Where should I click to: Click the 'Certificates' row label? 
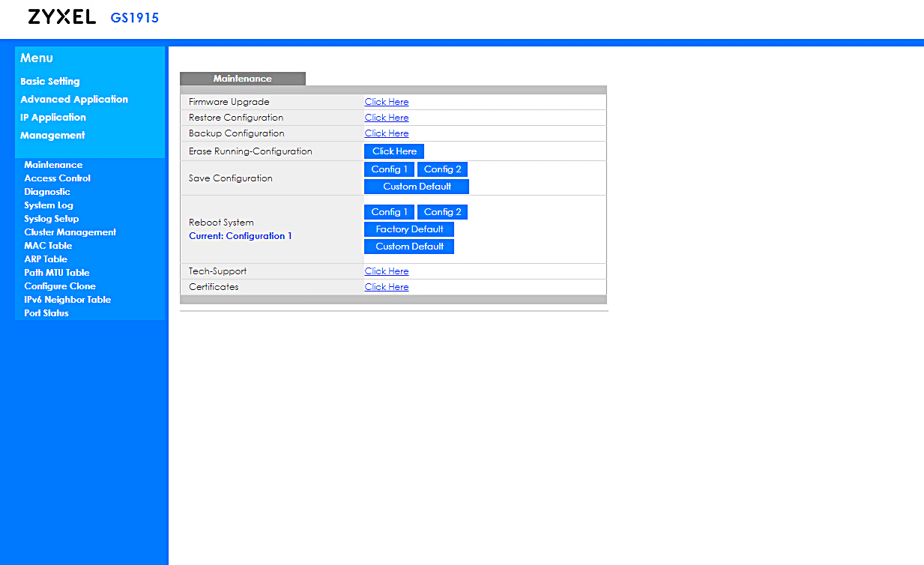214,287
